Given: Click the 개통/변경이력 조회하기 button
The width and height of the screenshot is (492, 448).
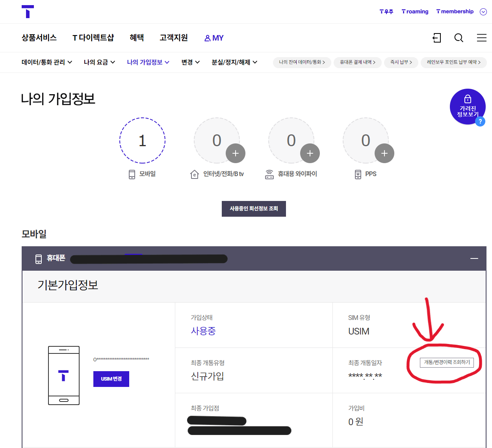Looking at the screenshot, I should point(447,362).
